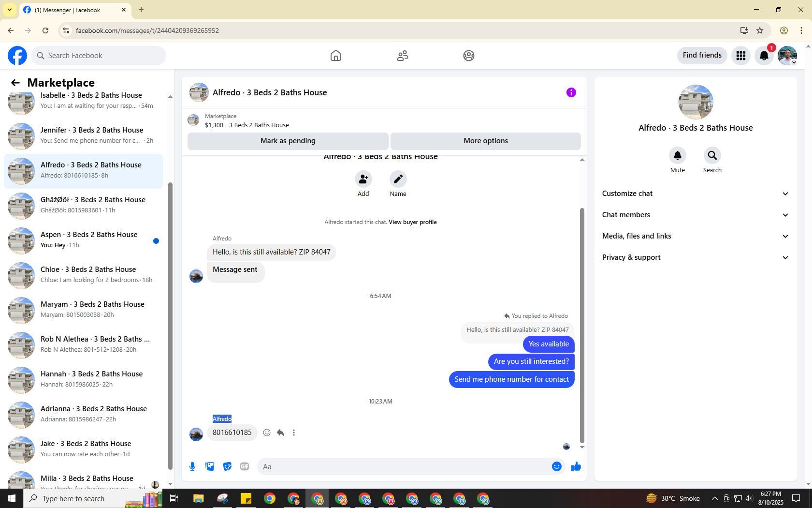Open the Facebook menu grid icon
This screenshot has height=508, width=812.
pos(741,56)
